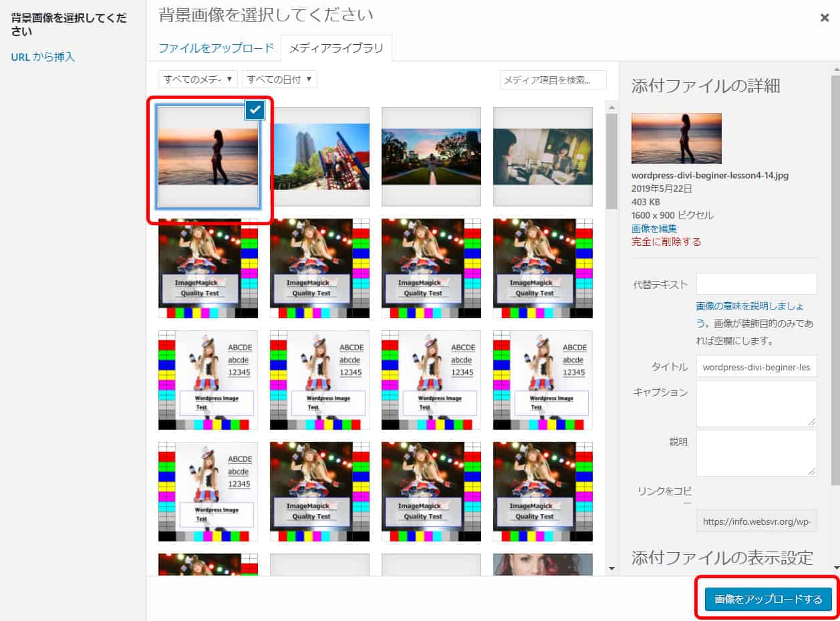Click into the 説明 text area
Screen dimensions: 840x621
(x=756, y=453)
